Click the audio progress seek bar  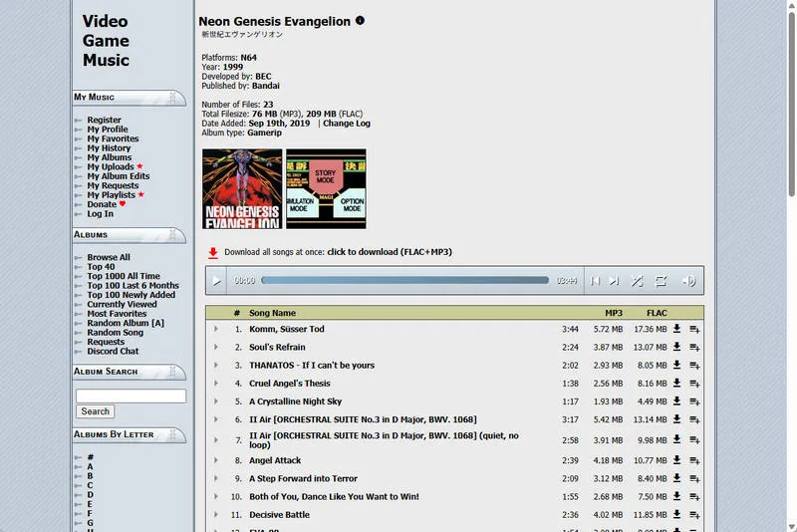pyautogui.click(x=404, y=280)
